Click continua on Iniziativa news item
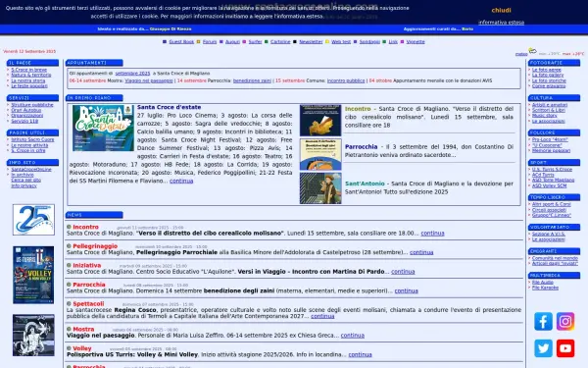The height and width of the screenshot is (368, 588). click(x=403, y=272)
